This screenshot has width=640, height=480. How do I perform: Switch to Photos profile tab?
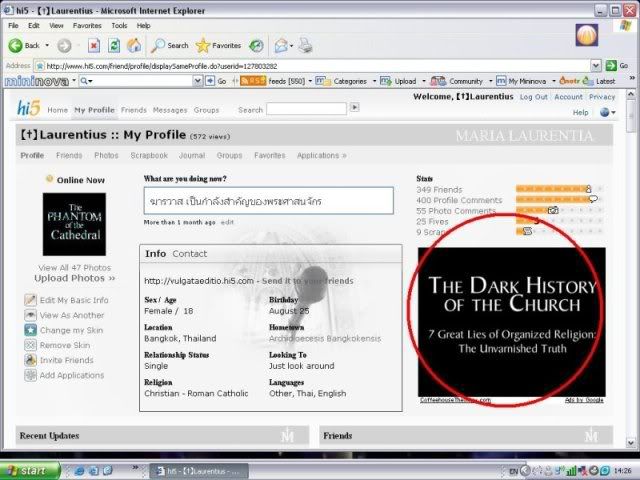click(106, 155)
